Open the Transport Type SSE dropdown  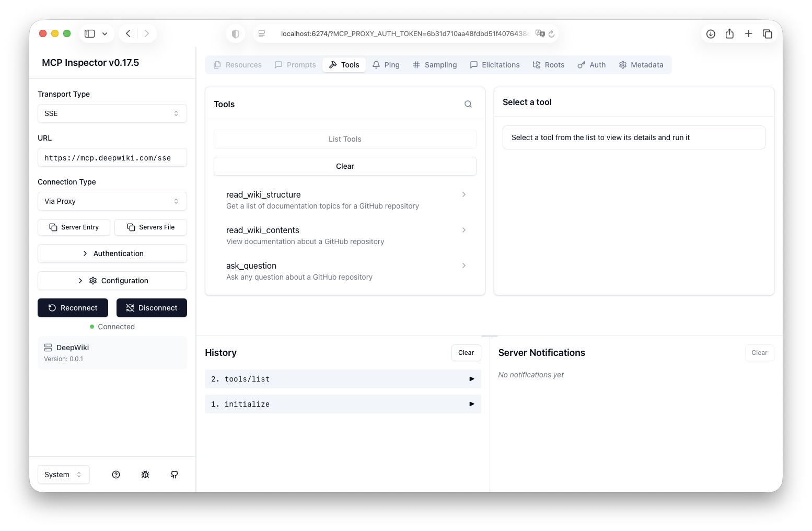[112, 113]
